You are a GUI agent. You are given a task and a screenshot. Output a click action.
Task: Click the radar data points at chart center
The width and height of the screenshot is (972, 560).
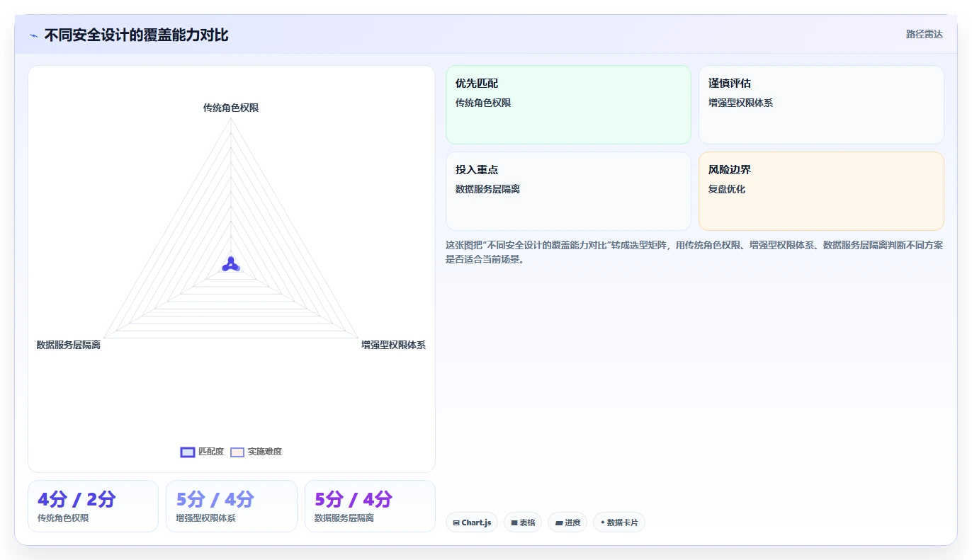click(x=231, y=265)
